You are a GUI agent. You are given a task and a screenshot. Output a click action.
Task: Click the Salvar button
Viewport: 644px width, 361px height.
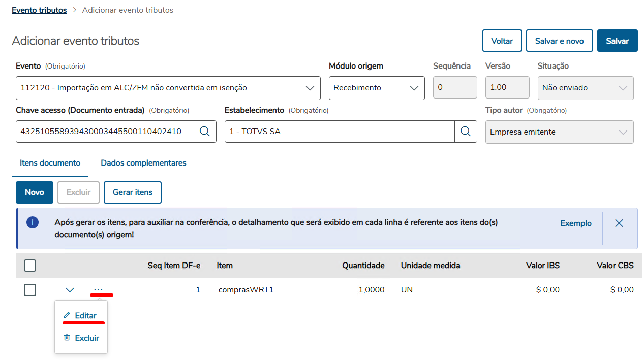tap(617, 41)
